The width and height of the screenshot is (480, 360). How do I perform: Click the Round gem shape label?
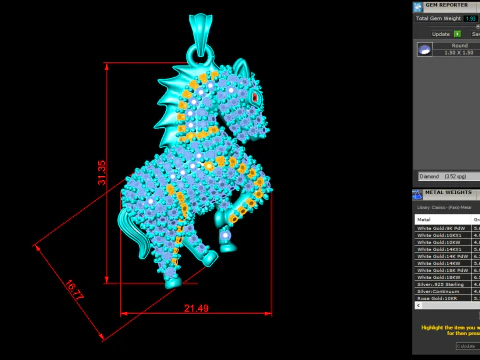click(x=459, y=45)
